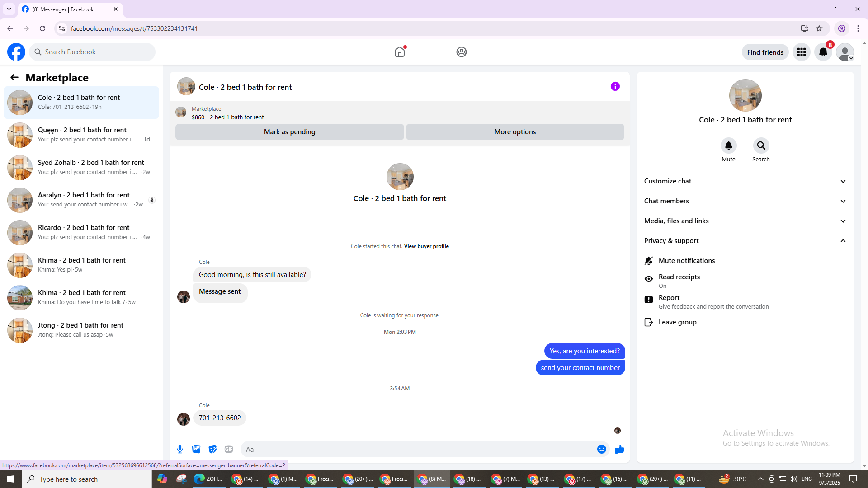Image resolution: width=868 pixels, height=488 pixels.
Task: Focus the message input box
Action: click(419, 449)
